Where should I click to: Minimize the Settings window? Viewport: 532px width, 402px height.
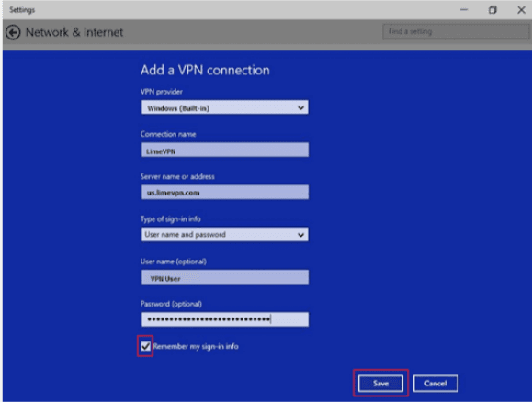(x=464, y=10)
